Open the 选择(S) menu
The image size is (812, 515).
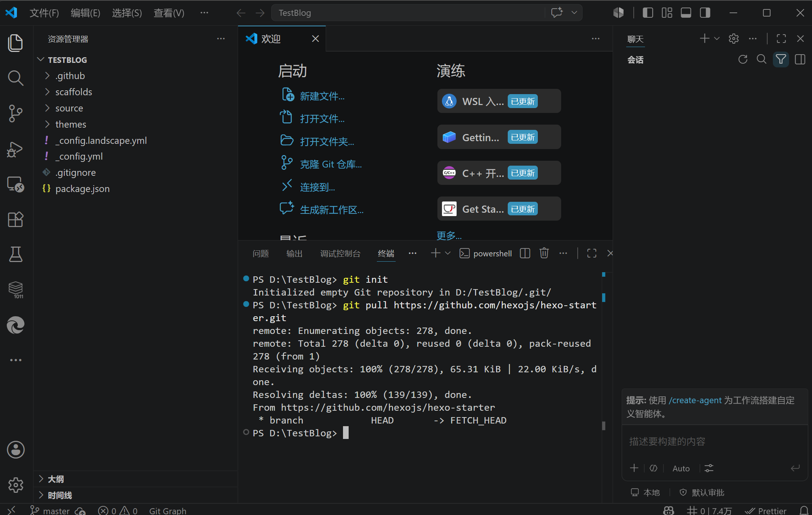pyautogui.click(x=127, y=13)
